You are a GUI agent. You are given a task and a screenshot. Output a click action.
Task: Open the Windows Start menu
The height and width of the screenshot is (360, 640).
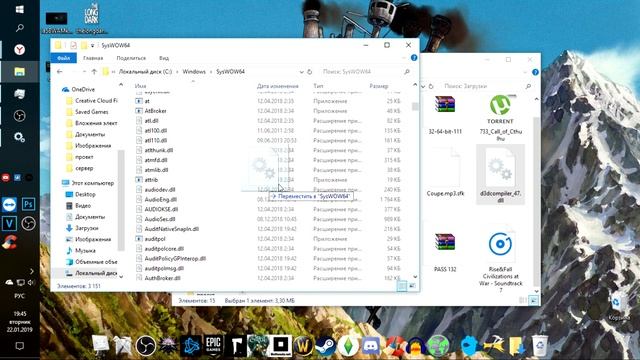(19, 9)
